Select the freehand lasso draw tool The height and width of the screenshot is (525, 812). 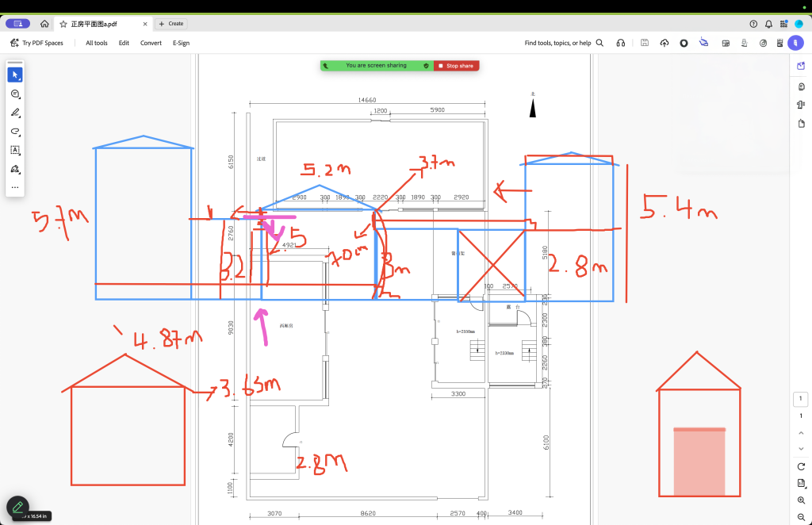point(15,131)
